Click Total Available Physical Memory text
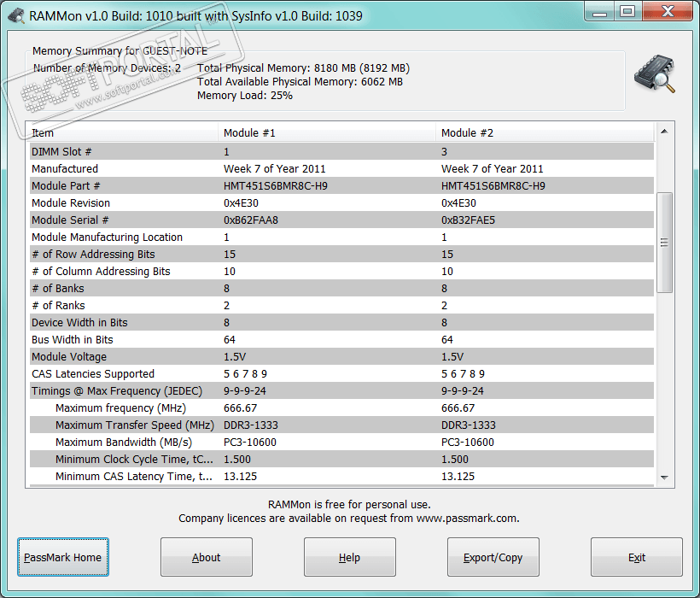700x598 pixels. (300, 82)
